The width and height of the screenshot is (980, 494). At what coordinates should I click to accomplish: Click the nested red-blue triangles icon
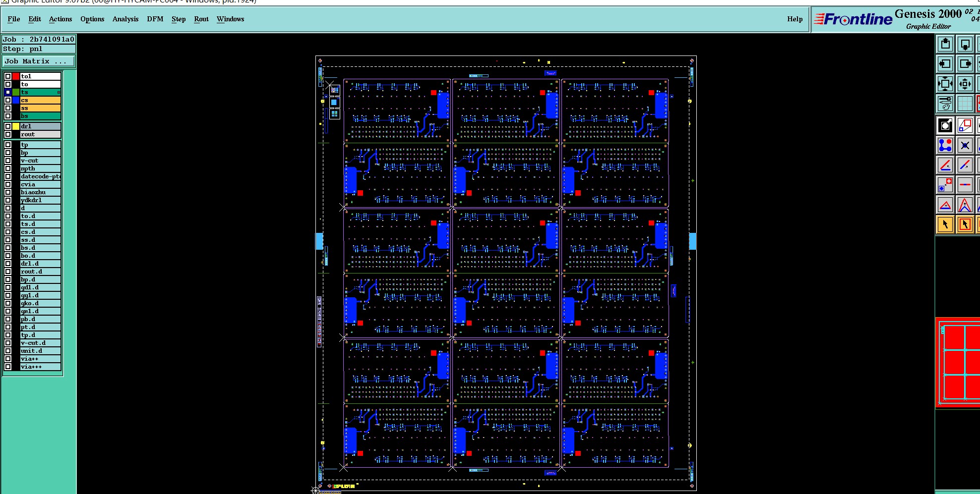[965, 205]
